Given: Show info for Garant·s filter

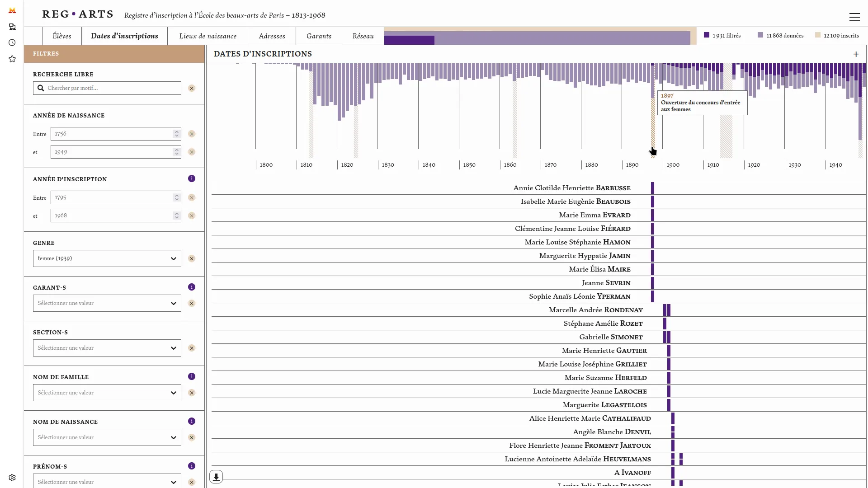Looking at the screenshot, I should coord(192,287).
